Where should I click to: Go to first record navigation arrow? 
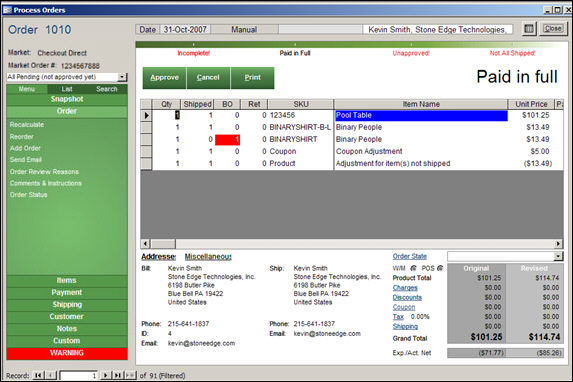tap(38, 375)
